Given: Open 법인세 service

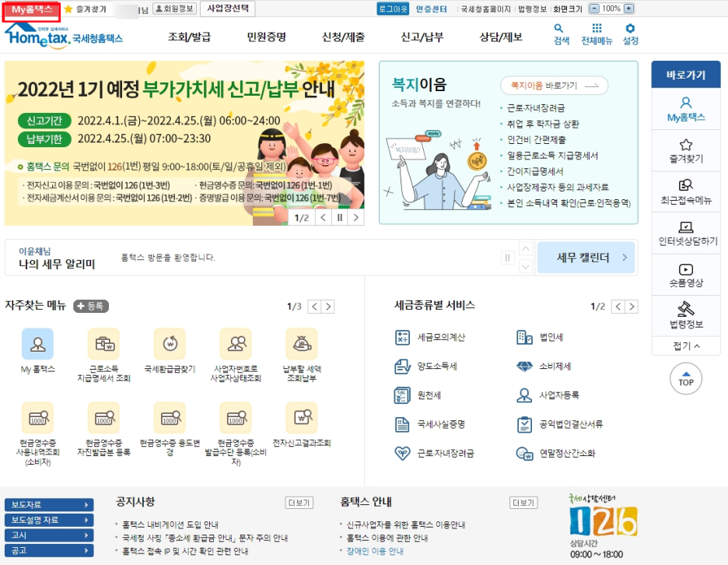Looking at the screenshot, I should point(540,337).
